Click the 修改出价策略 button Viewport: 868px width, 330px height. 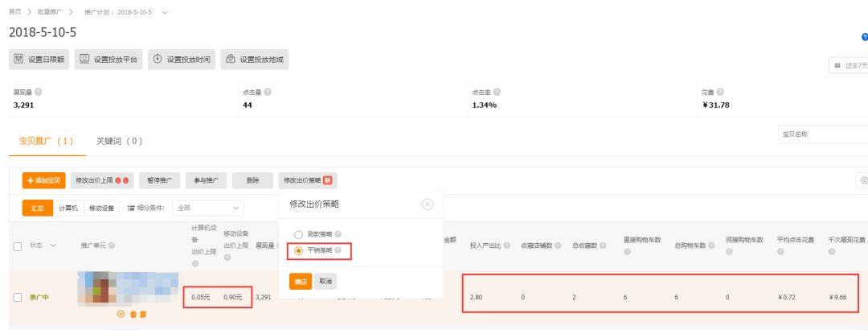click(308, 180)
